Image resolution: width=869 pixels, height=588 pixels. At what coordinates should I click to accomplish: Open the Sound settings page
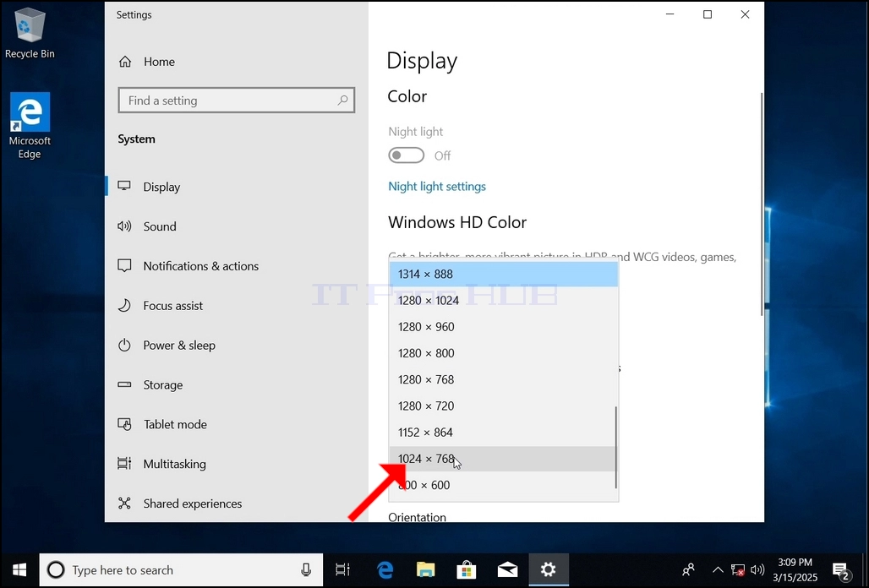(160, 226)
